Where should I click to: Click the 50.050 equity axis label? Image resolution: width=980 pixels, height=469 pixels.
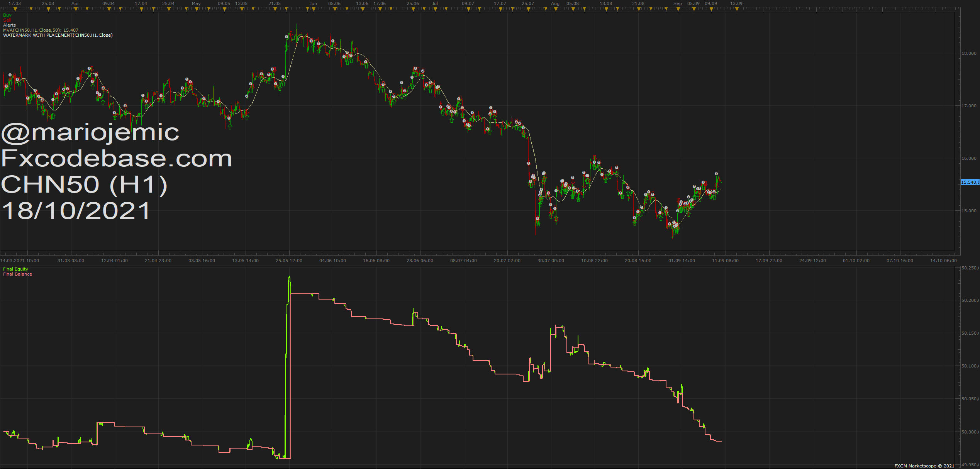coord(970,399)
